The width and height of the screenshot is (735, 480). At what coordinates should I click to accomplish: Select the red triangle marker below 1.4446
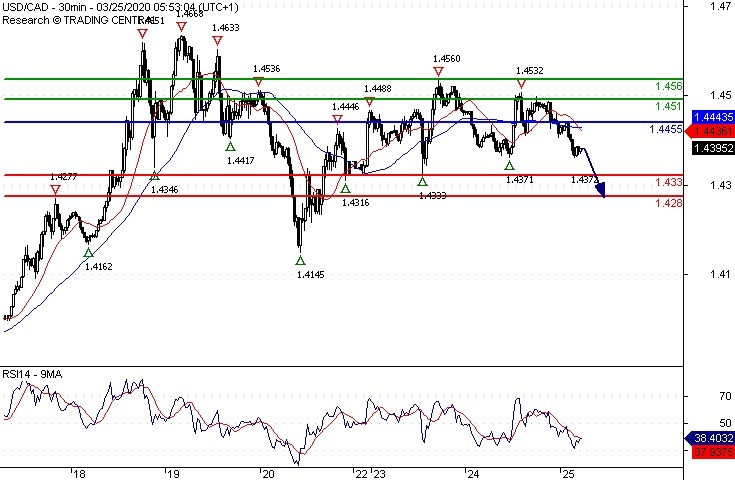coord(338,120)
